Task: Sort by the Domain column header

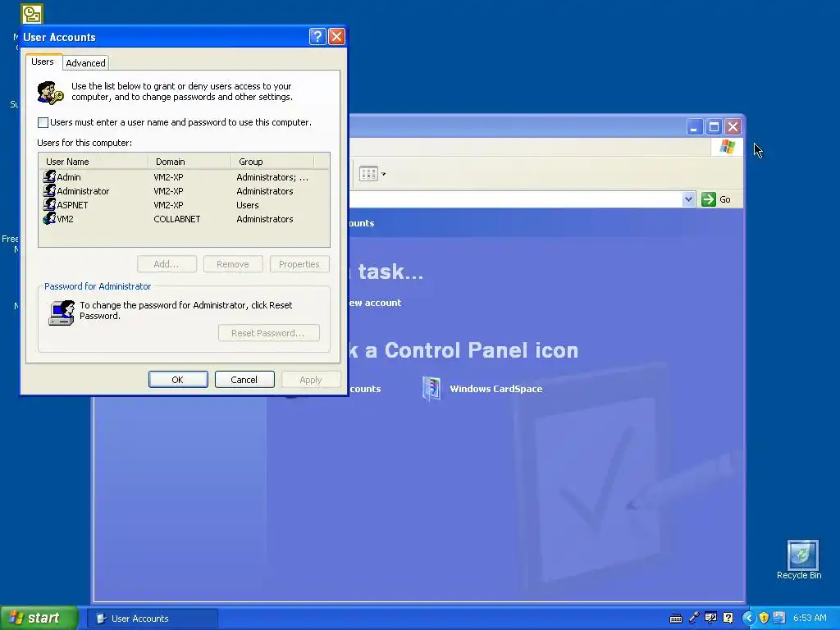Action: coord(189,162)
